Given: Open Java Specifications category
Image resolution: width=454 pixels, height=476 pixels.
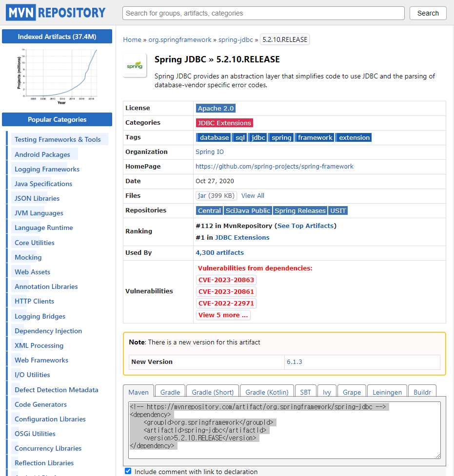Looking at the screenshot, I should [x=43, y=184].
